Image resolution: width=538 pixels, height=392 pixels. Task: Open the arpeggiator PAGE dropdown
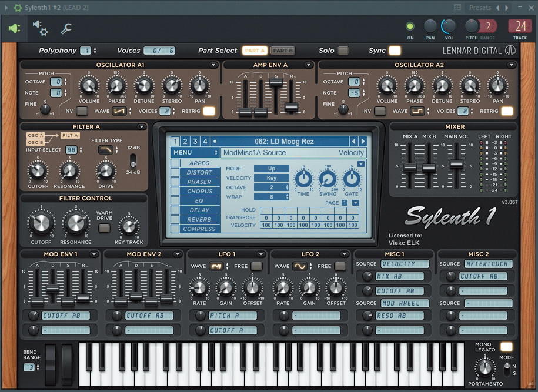pyautogui.click(x=356, y=203)
